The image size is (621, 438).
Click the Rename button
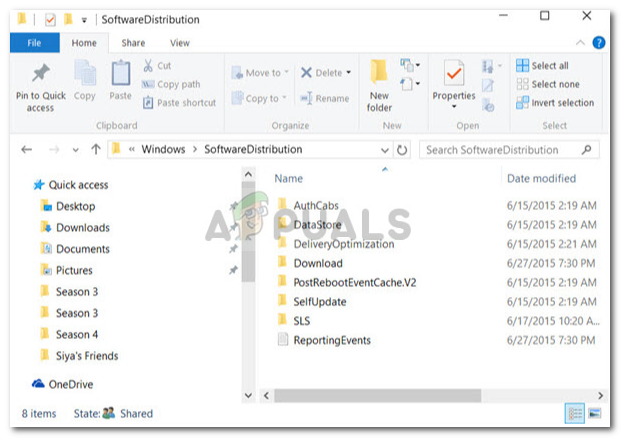click(325, 98)
